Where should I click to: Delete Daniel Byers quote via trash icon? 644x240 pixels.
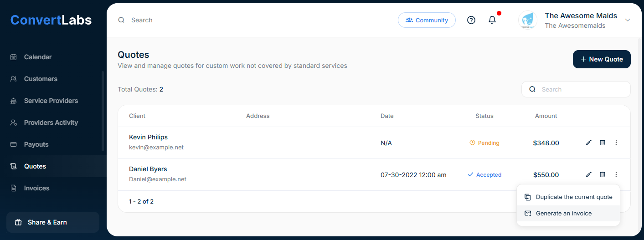point(603,174)
